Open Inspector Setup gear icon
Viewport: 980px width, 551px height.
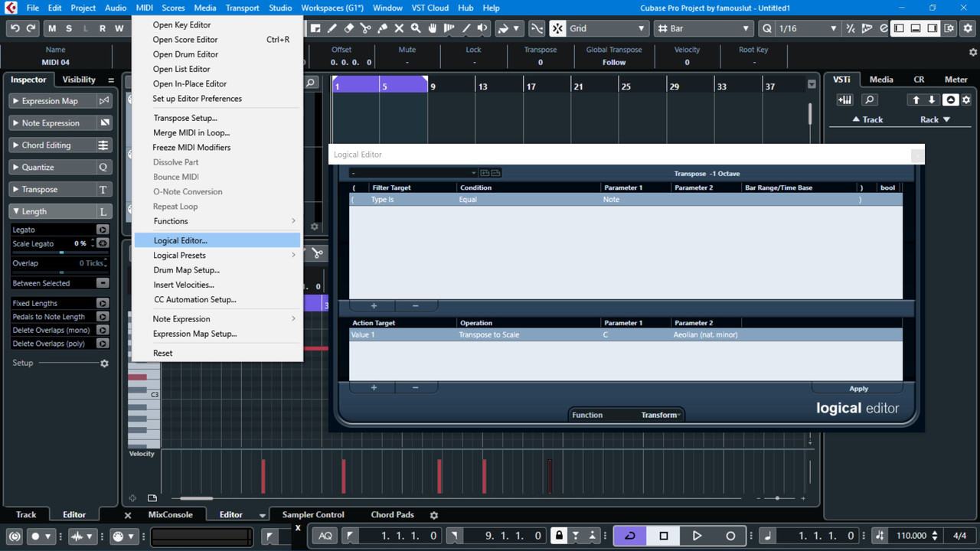tap(104, 364)
